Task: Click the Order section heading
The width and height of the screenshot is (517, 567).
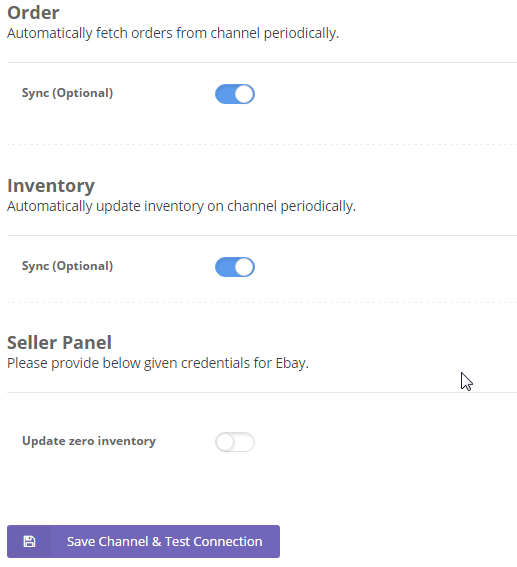Action: [33, 13]
